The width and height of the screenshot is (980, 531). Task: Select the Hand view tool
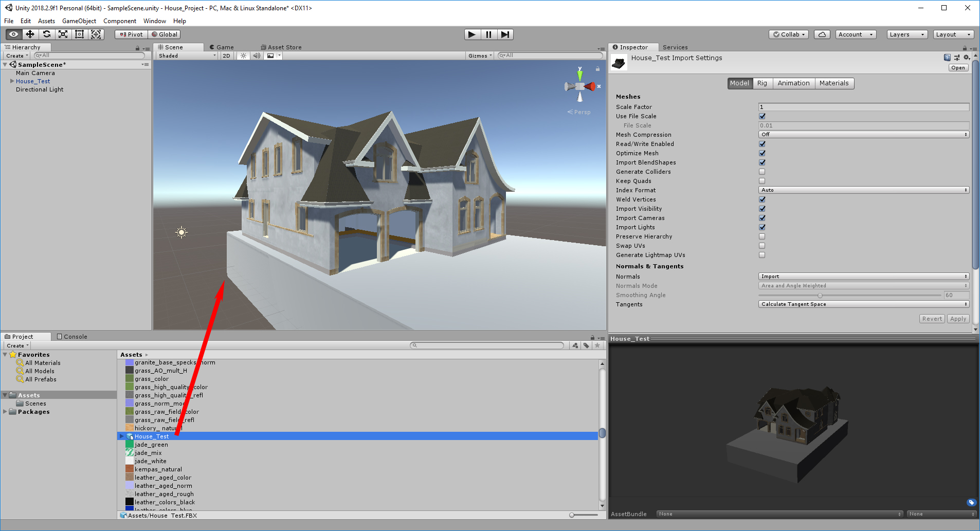[14, 34]
